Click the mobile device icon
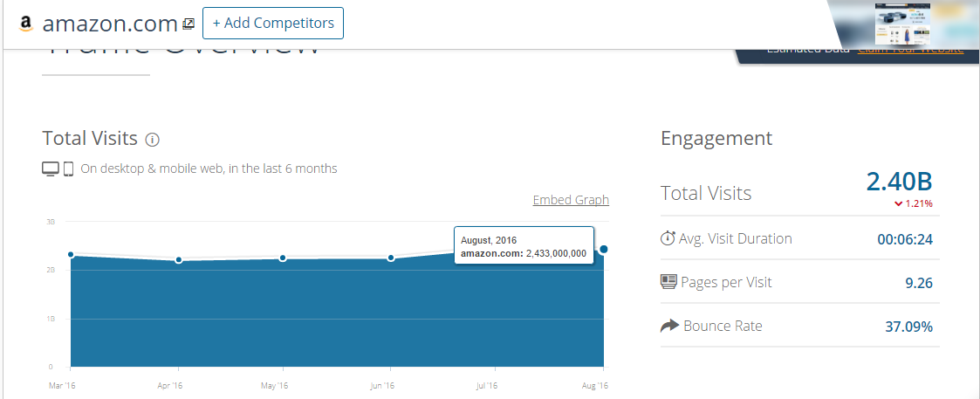Viewport: 980px width, 399px height. point(69,169)
